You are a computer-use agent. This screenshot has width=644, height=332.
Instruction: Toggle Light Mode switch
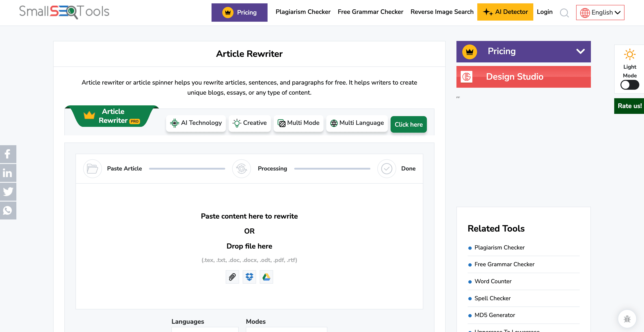(x=629, y=85)
